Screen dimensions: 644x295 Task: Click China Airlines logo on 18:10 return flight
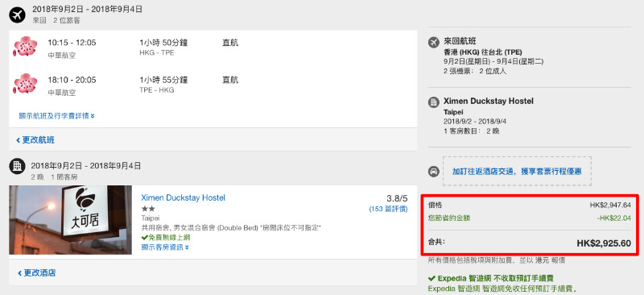[x=26, y=84]
